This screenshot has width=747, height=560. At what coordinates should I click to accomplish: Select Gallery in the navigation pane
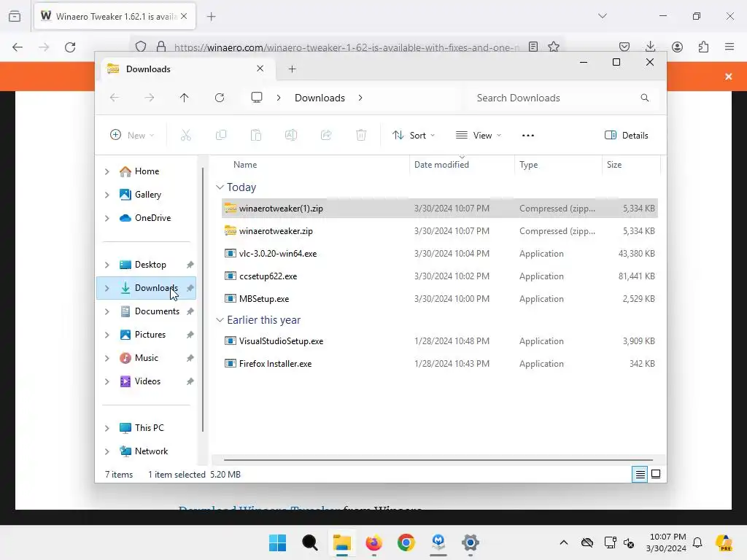pos(147,195)
